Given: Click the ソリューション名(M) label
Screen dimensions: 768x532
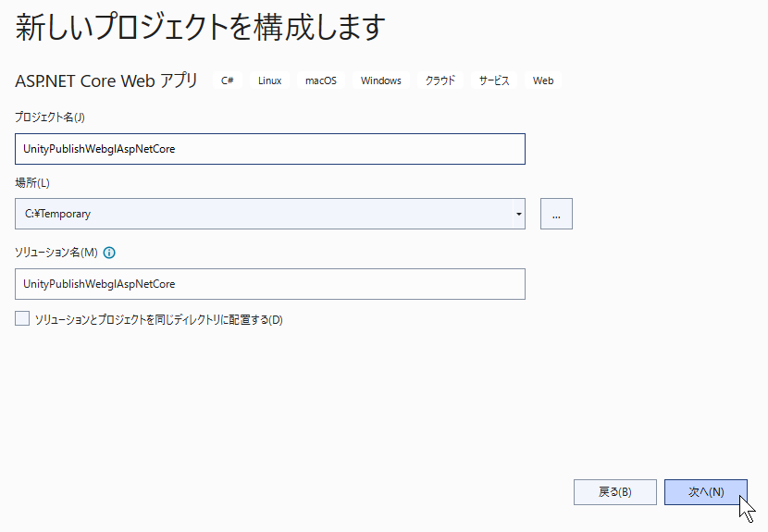Looking at the screenshot, I should pyautogui.click(x=56, y=253).
